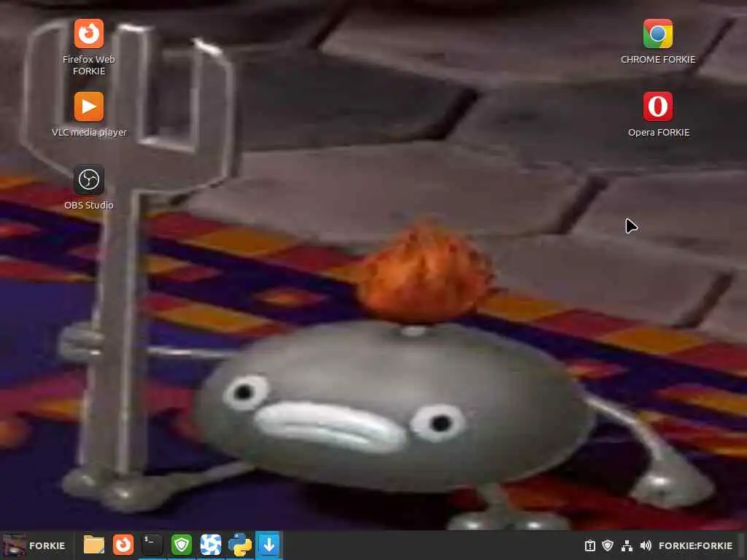Viewport: 747px width, 560px height.
Task: Select the blue pinwheel app in taskbar
Action: coord(211,545)
